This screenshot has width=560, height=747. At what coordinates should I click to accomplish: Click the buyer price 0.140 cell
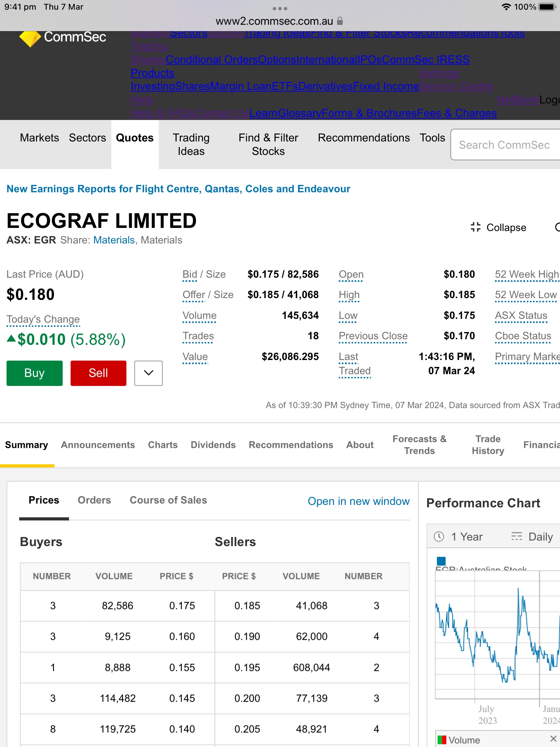coord(182,729)
